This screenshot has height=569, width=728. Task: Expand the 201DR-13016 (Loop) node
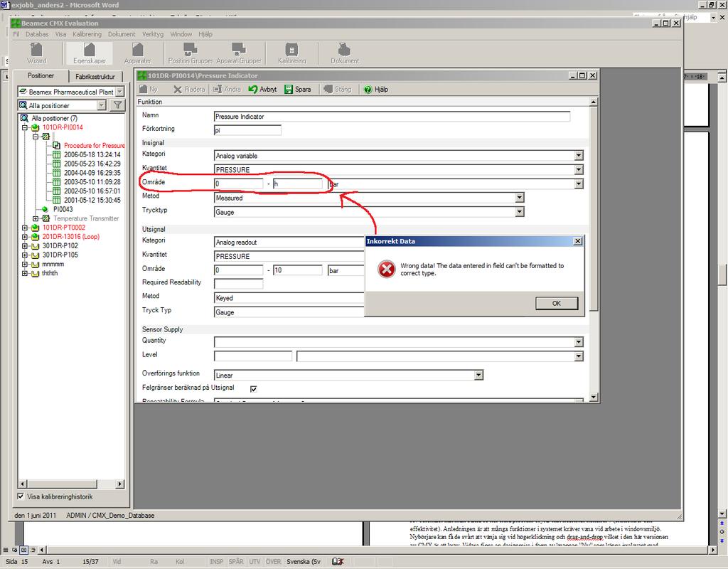coord(25,236)
